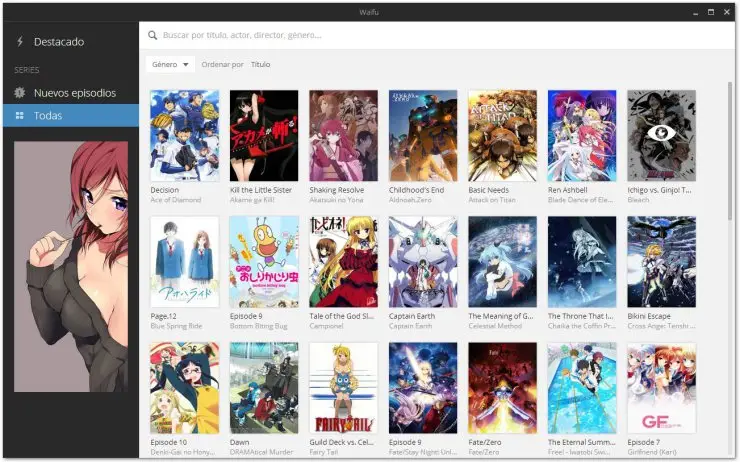
Task: Click the lightning bolt icon beside Destacado
Action: [20, 42]
